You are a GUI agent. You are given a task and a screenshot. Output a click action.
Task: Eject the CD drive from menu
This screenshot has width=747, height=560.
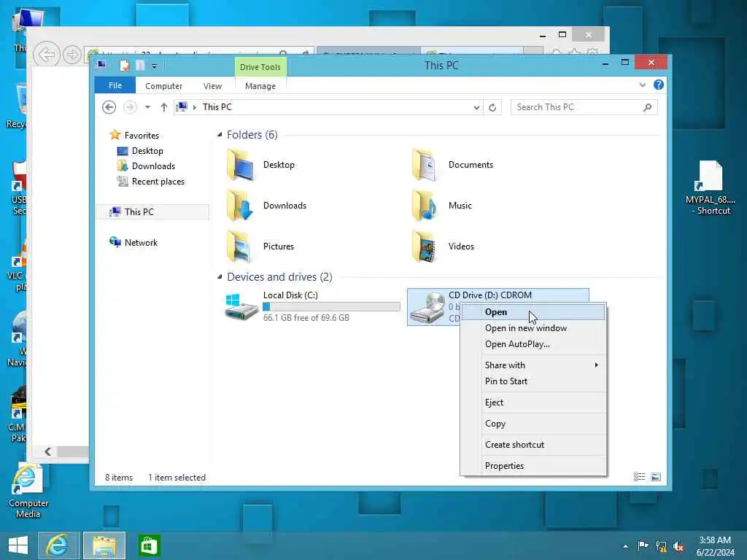[x=533, y=402]
